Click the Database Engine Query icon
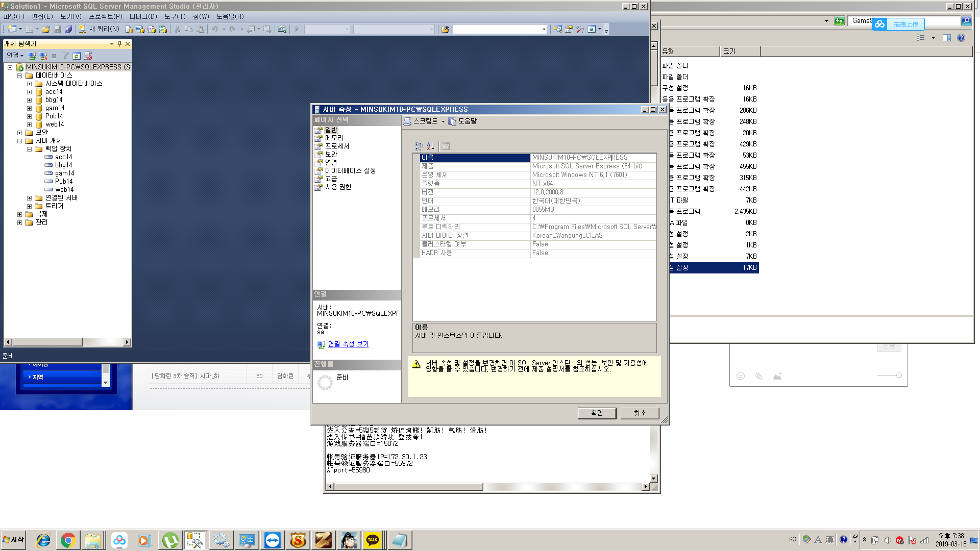Image resolution: width=980 pixels, height=551 pixels. pyautogui.click(x=129, y=29)
